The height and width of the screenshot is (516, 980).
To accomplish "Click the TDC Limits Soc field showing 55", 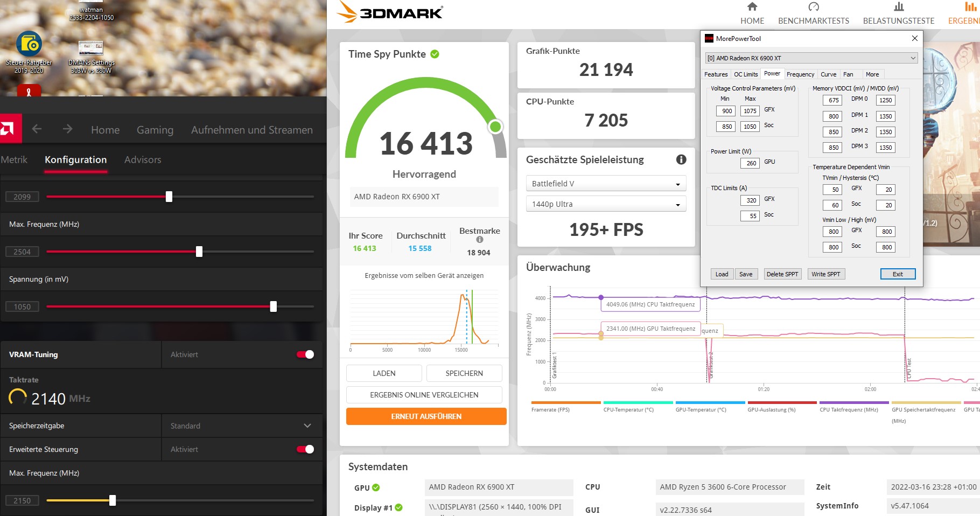I will pyautogui.click(x=751, y=216).
